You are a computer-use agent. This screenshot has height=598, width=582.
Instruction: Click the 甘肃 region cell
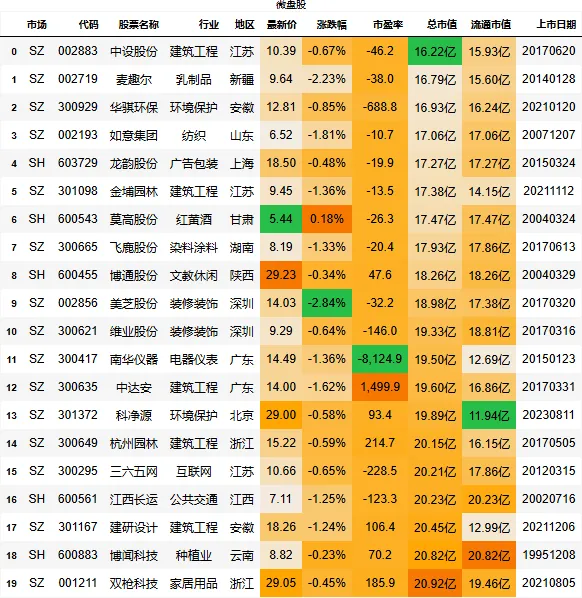tap(242, 219)
